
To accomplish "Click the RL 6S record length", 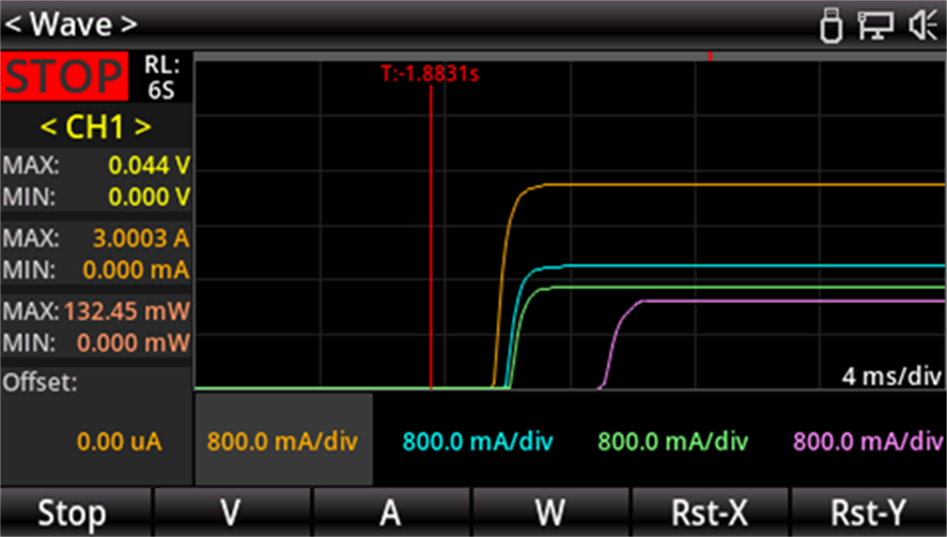I will (161, 77).
